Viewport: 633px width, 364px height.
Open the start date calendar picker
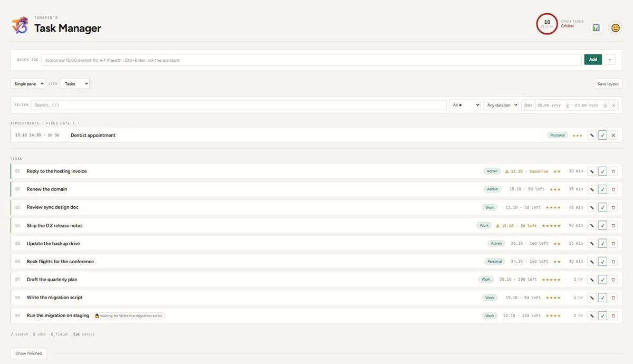click(x=567, y=106)
